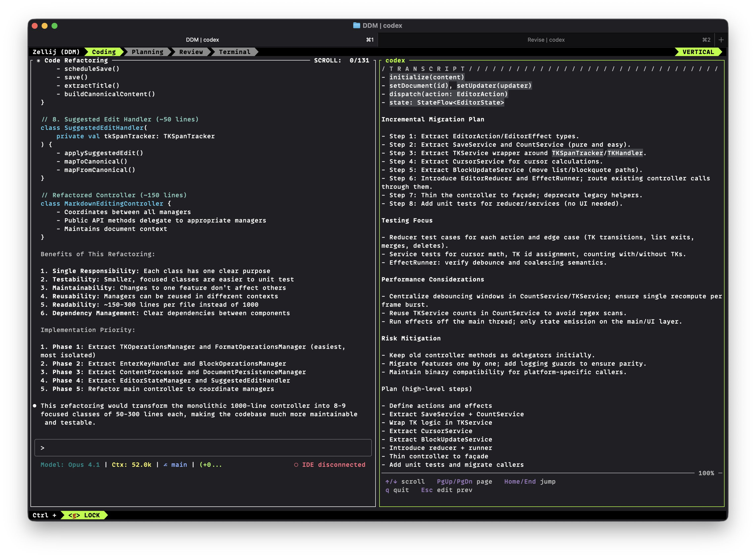Click the folder icon in window title
Viewport: 756px width, 558px height.
click(x=356, y=25)
